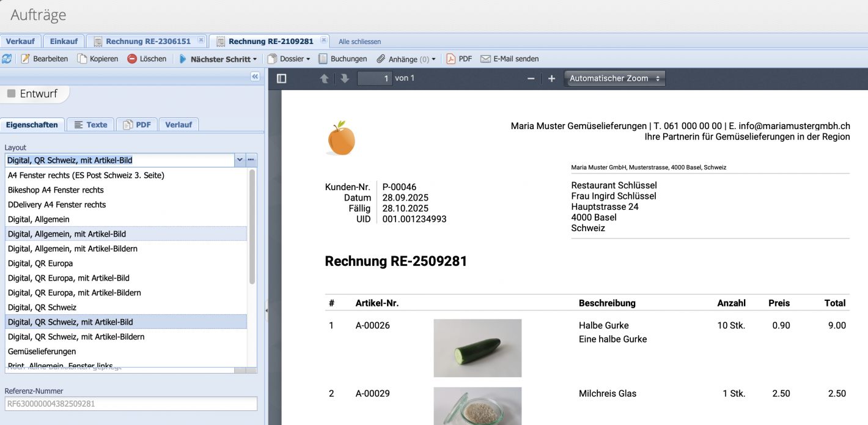Toggle the PDF viewer sidebar panel
This screenshot has height=425, width=868.
coord(281,78)
